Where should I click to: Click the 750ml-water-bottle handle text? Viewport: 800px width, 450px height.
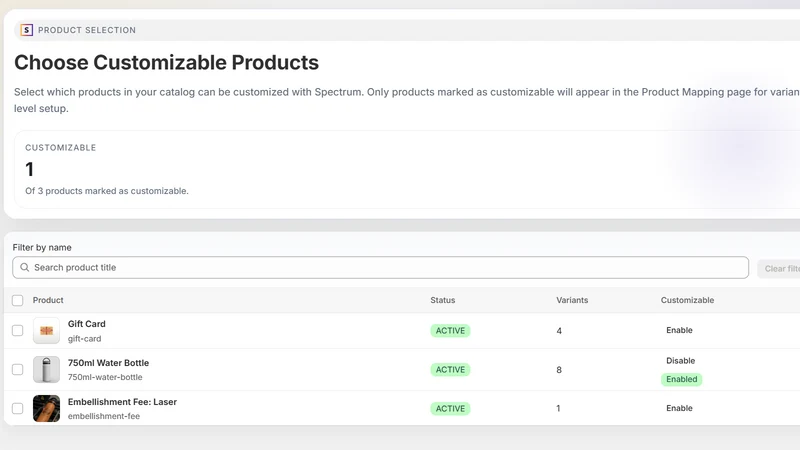(105, 377)
